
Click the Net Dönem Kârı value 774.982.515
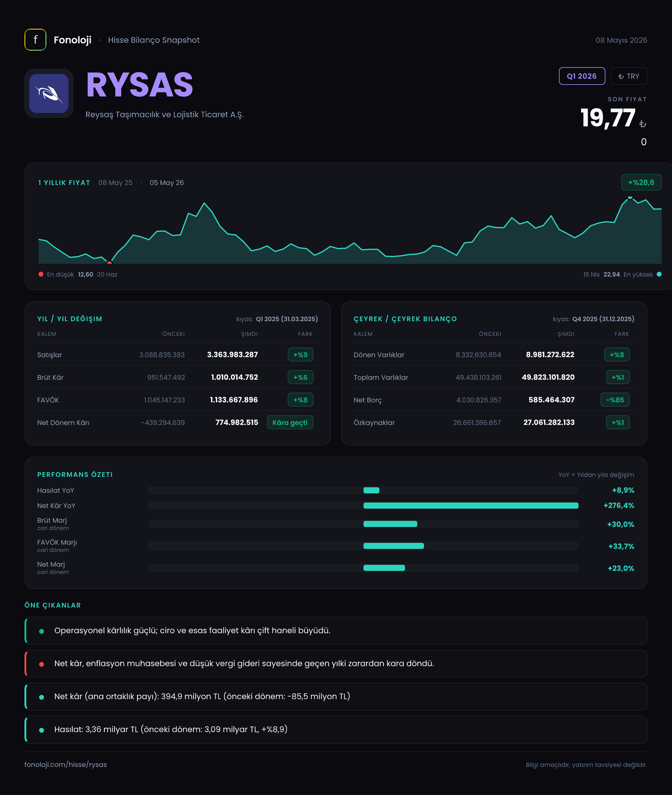236,422
